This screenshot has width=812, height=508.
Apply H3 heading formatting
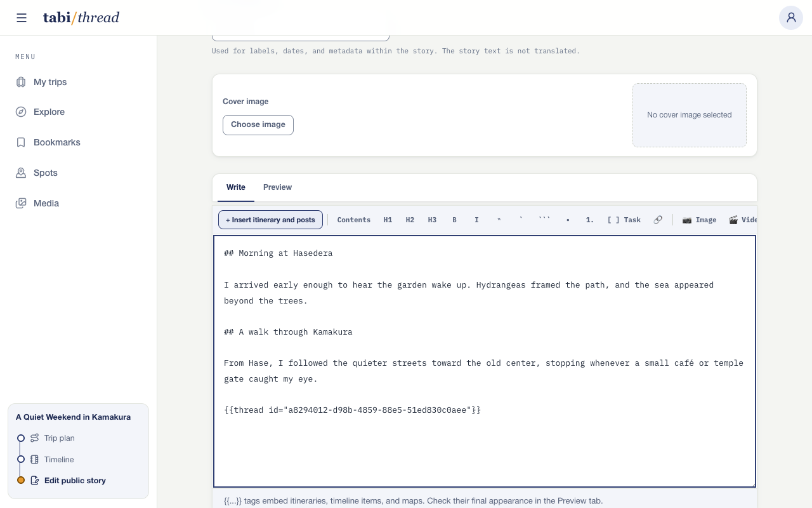(x=432, y=220)
